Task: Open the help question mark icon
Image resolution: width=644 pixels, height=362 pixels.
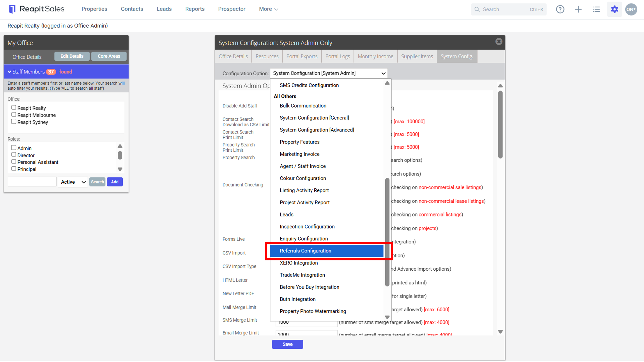Action: click(560, 9)
